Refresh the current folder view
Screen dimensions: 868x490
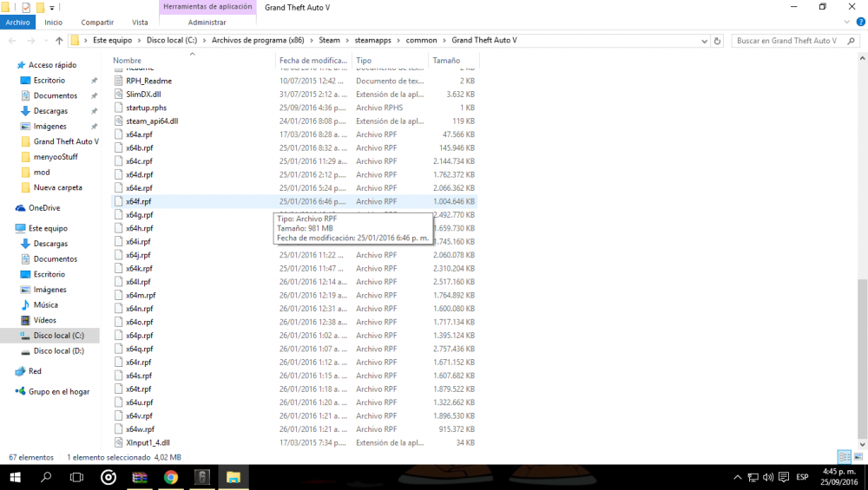pos(718,41)
